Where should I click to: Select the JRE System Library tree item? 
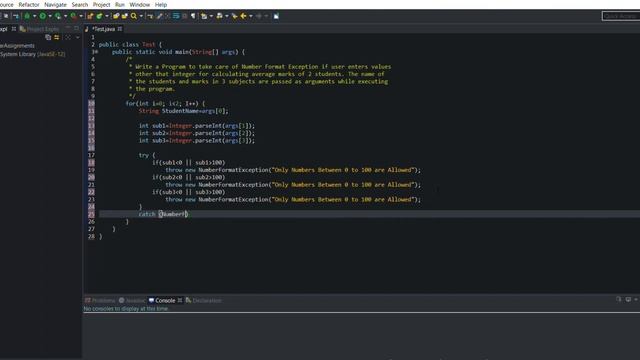pyautogui.click(x=33, y=54)
